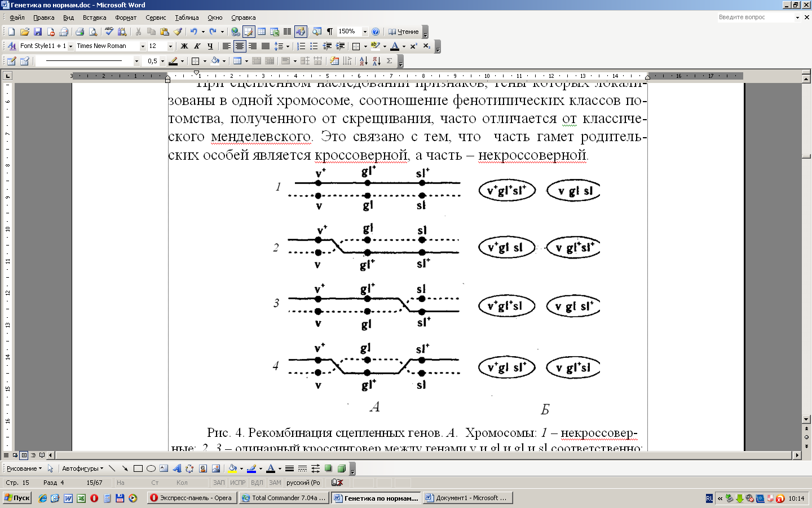Save the document with diskette icon
Viewport: 812px width, 508px height.
coord(38,32)
